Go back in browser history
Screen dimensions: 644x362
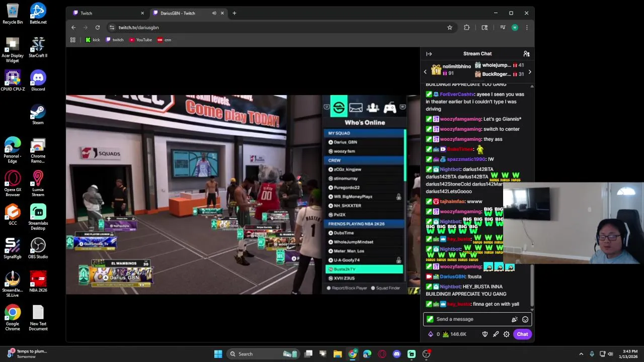coord(73,28)
